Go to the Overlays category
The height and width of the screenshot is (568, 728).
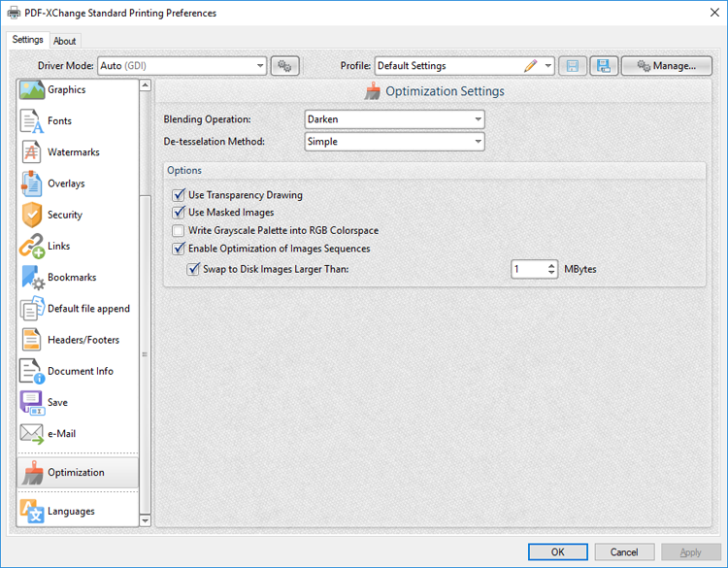click(78, 184)
